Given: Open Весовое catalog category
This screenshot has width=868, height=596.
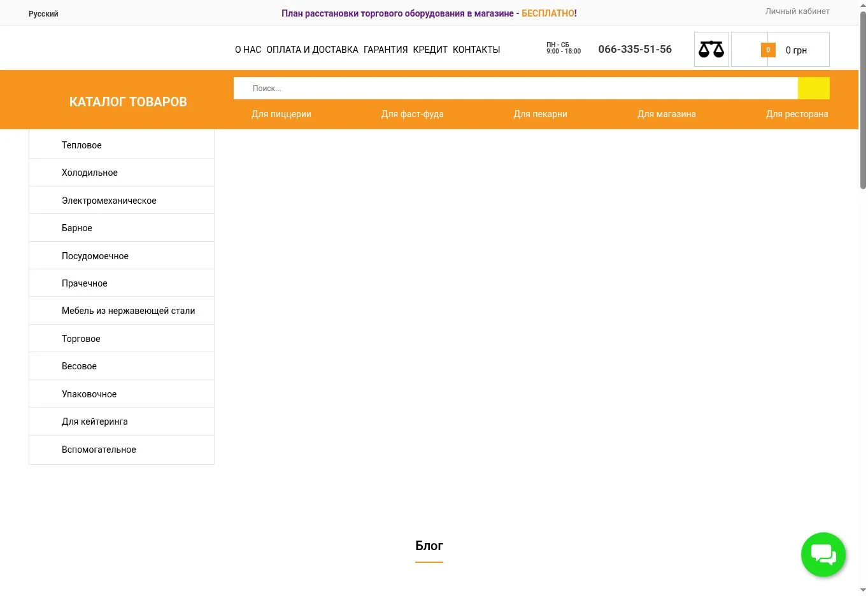Looking at the screenshot, I should click(x=122, y=366).
